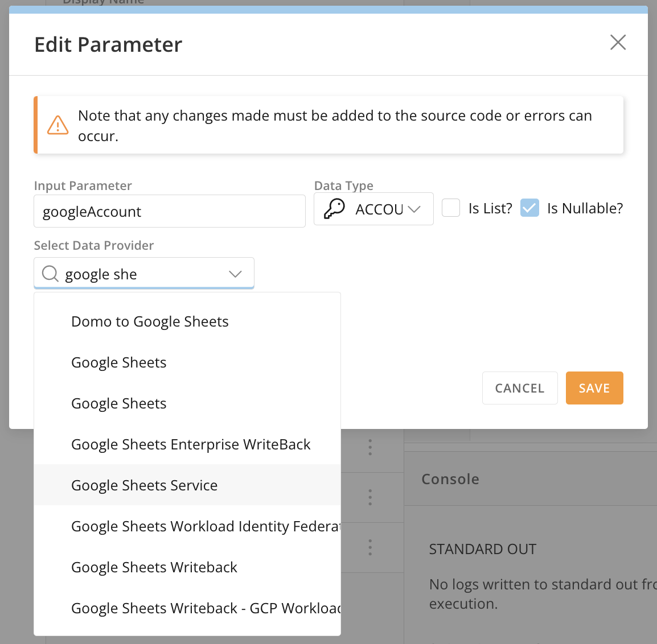Choose Google Sheets Writeback option

click(187, 567)
